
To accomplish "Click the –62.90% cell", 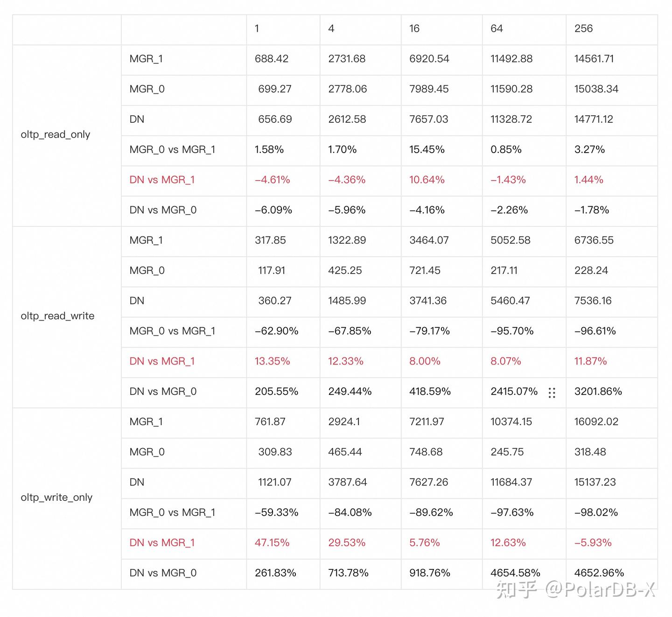I will [x=276, y=331].
